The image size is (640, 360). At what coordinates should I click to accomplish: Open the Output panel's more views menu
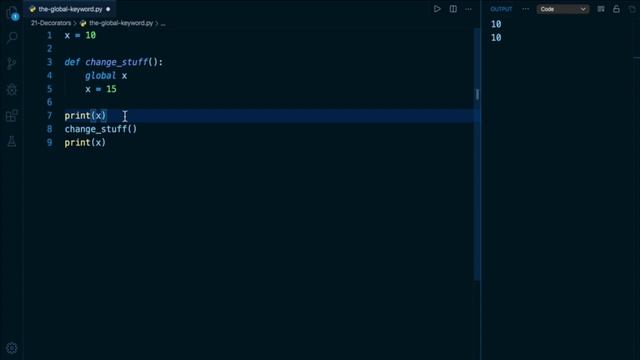click(x=525, y=9)
